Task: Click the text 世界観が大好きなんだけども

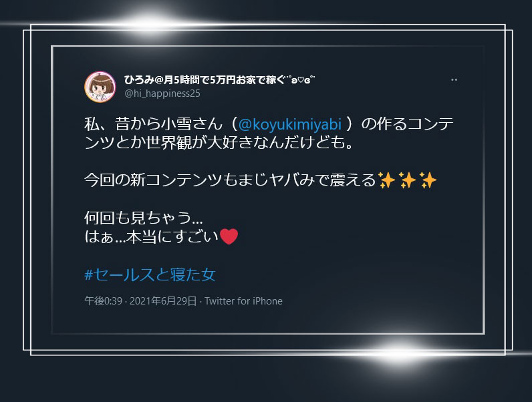Action: click(250, 143)
